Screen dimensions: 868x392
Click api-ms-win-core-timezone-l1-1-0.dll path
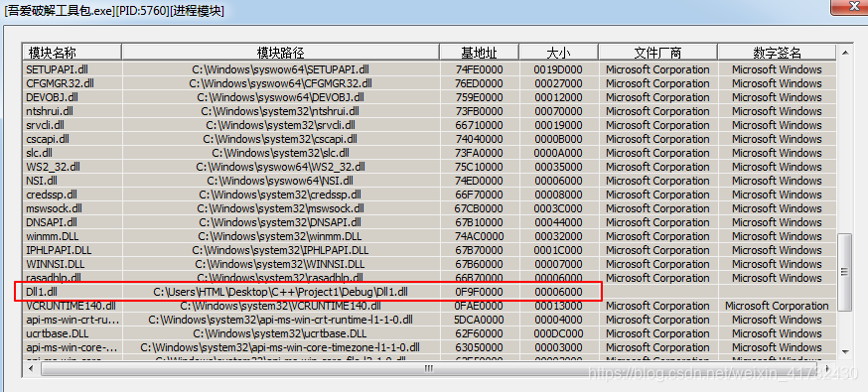coord(280,347)
